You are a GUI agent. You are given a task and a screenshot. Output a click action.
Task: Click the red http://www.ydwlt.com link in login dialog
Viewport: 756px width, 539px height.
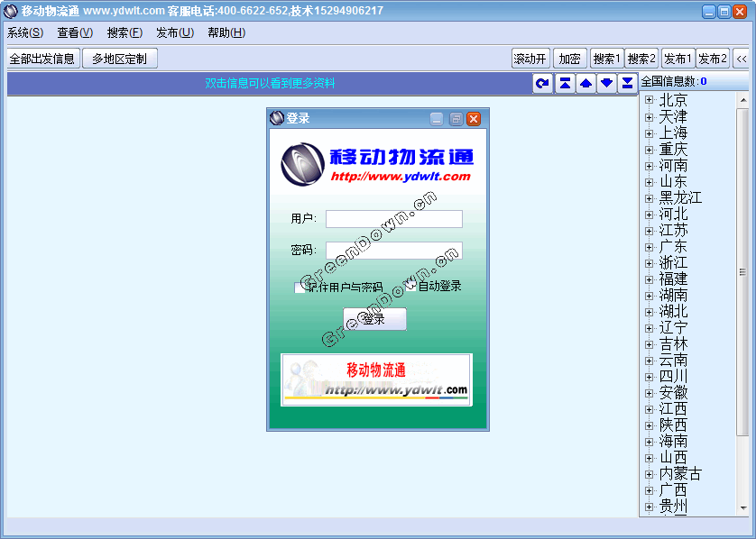point(401,177)
